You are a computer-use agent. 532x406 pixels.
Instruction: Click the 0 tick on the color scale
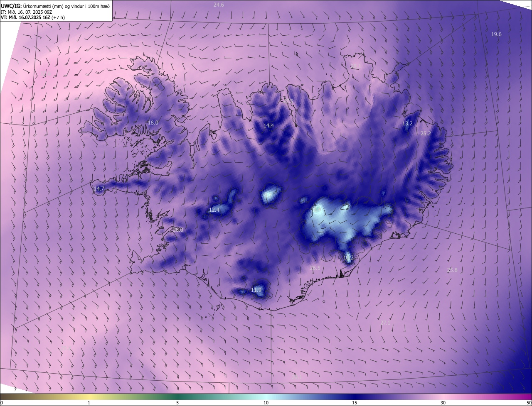[2, 403]
